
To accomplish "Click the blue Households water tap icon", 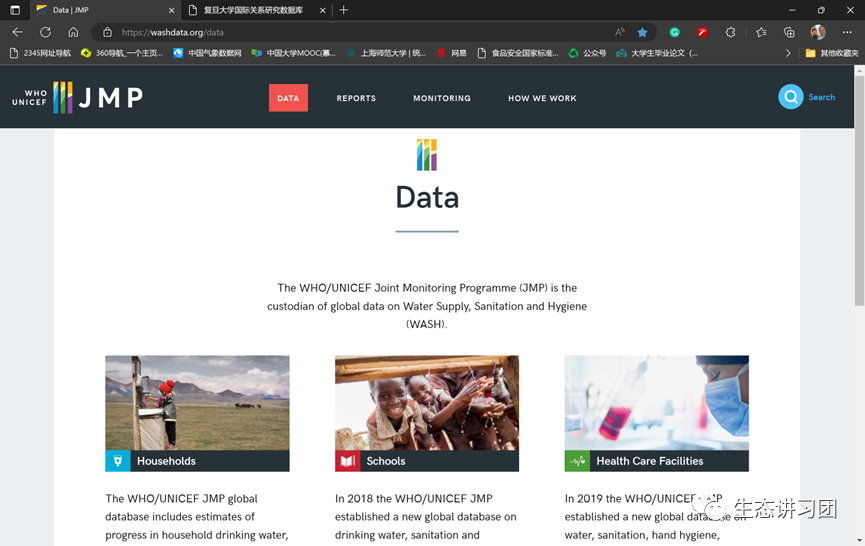I will point(118,461).
